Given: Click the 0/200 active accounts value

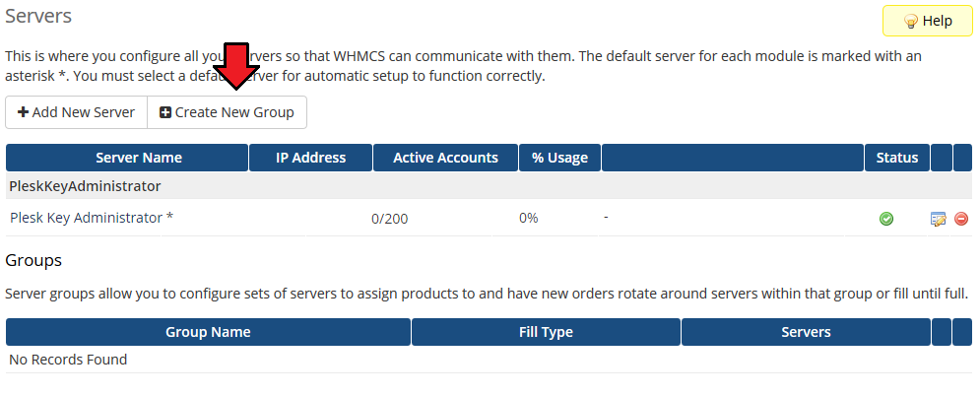Looking at the screenshot, I should [x=389, y=219].
